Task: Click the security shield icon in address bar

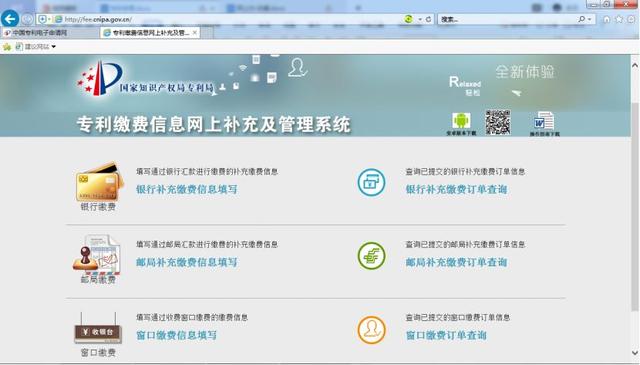Action: pos(42,19)
